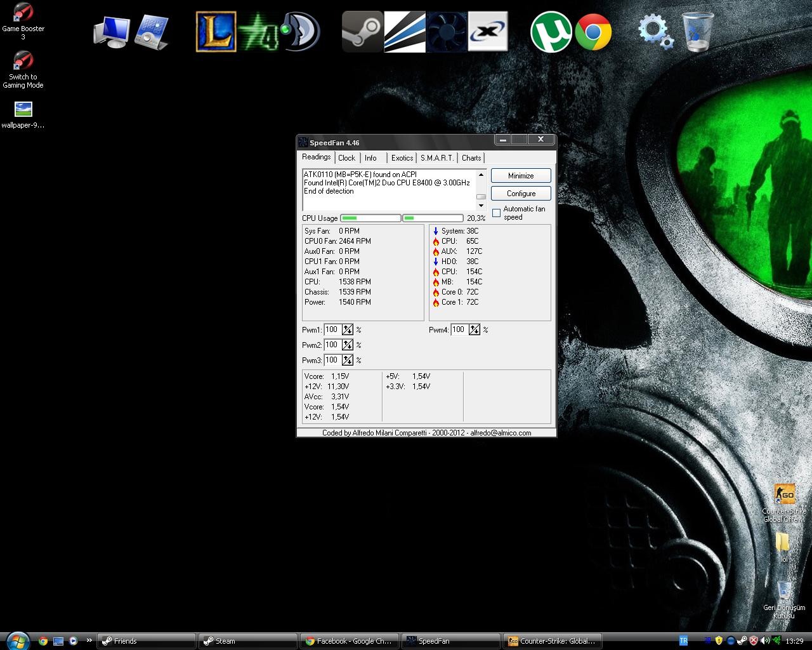The width and height of the screenshot is (812, 650).
Task: Click the log box scrollbar up arrow
Action: click(481, 174)
